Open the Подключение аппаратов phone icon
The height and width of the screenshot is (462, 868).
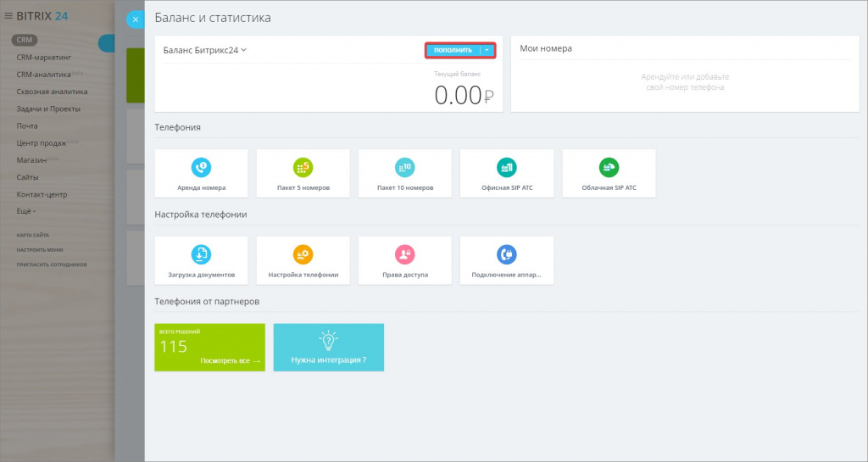(506, 254)
